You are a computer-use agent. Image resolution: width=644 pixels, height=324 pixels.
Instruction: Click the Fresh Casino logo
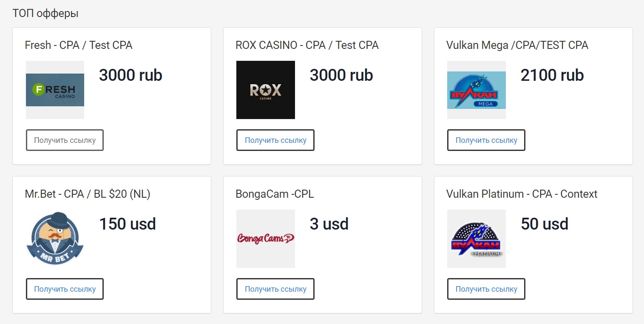pos(55,90)
